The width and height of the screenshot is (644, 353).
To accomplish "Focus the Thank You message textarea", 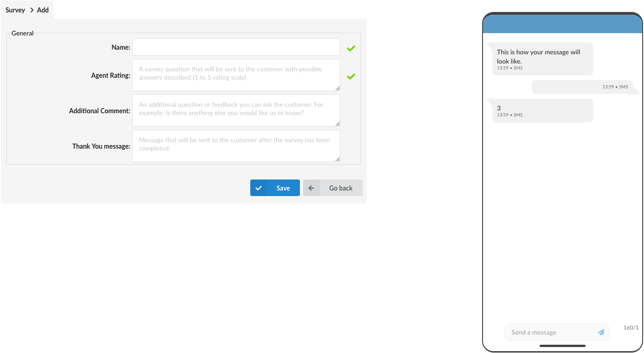I will (236, 146).
